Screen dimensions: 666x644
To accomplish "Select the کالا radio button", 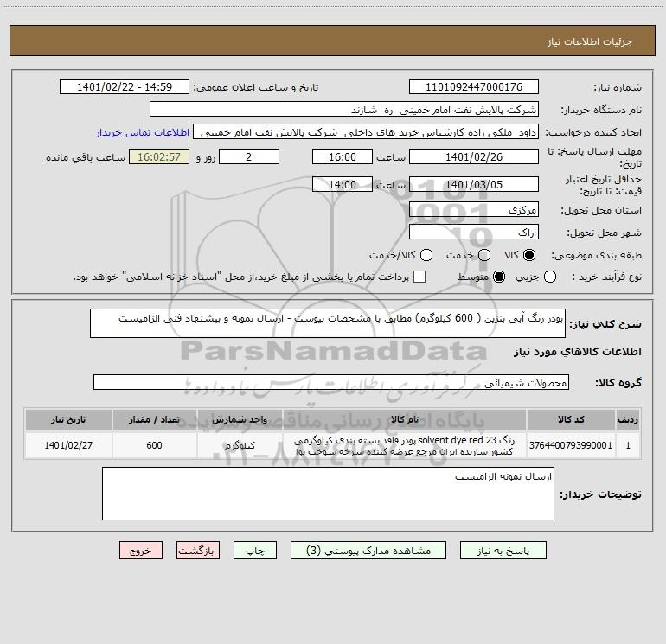I will [529, 255].
